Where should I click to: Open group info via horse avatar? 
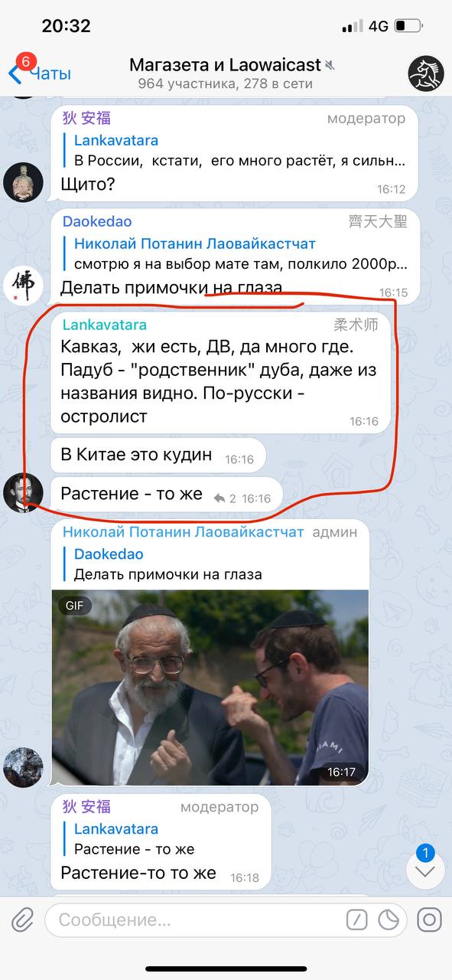426,73
